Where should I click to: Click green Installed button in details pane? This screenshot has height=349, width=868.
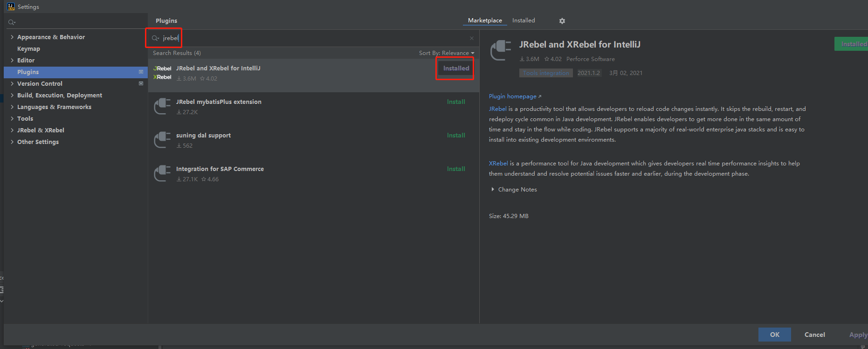[x=851, y=44]
